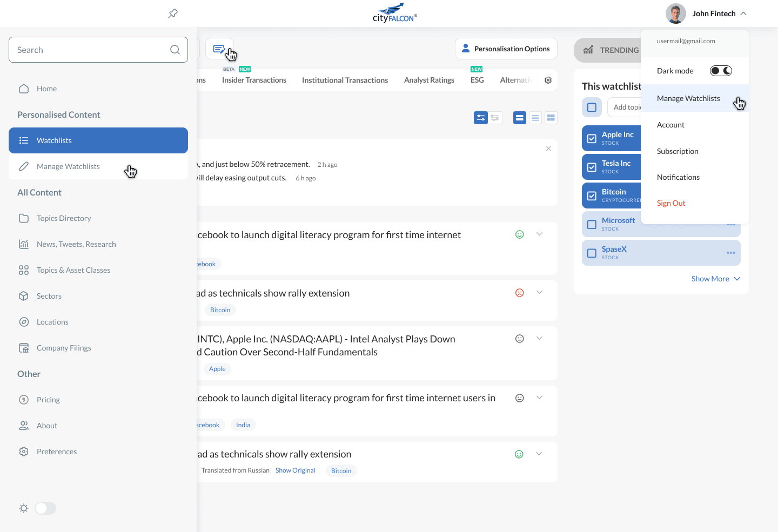Click the Sectors cube icon

point(24,296)
